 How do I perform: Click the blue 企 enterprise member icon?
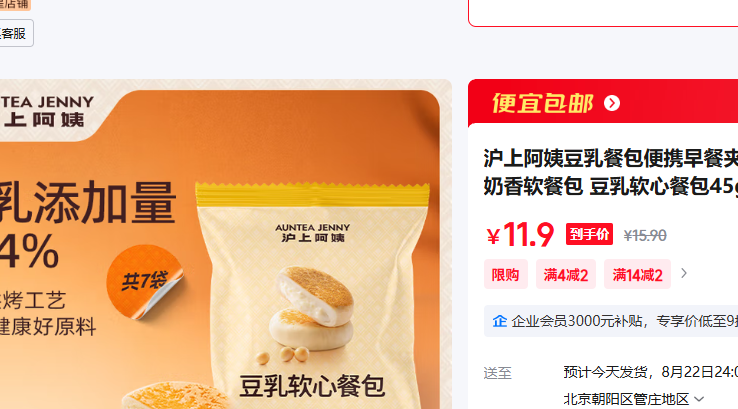499,321
